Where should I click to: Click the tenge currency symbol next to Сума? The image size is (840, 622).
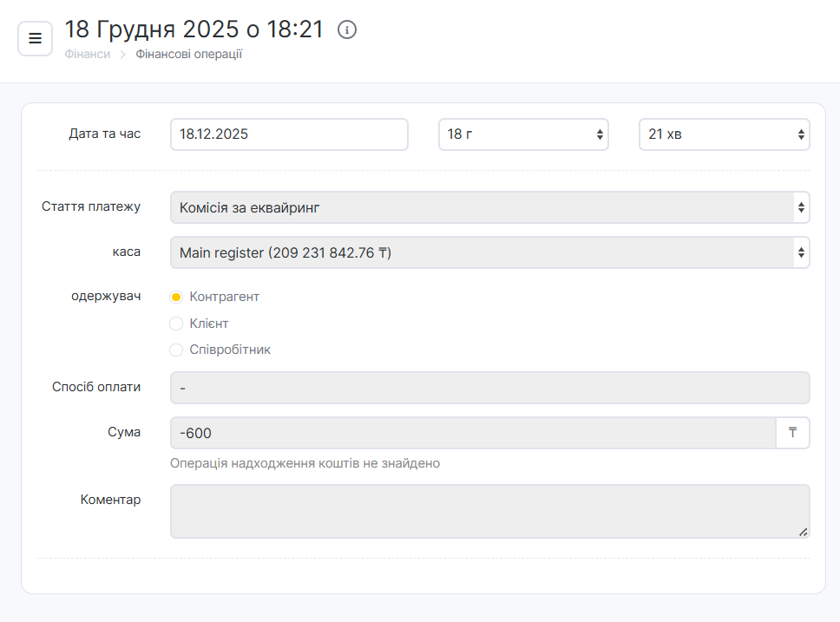point(792,433)
